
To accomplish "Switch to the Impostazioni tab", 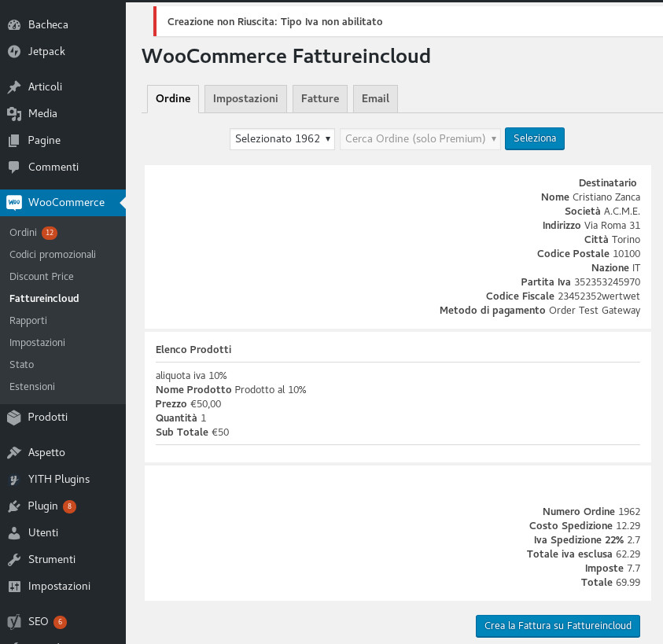I will (245, 98).
